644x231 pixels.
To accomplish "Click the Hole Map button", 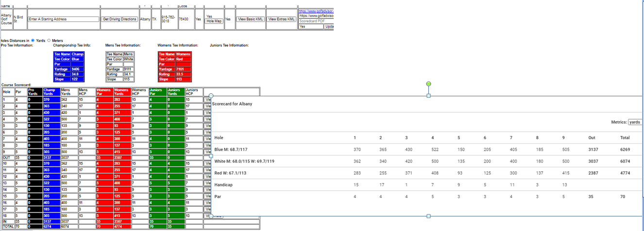I will [x=214, y=21].
